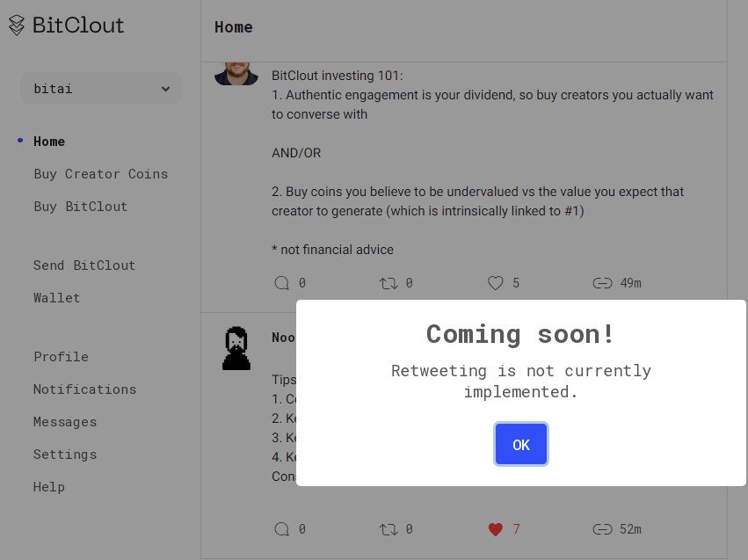Screen dimensions: 748x560
Task: Click the '* not financial advice' line
Action: (x=332, y=250)
